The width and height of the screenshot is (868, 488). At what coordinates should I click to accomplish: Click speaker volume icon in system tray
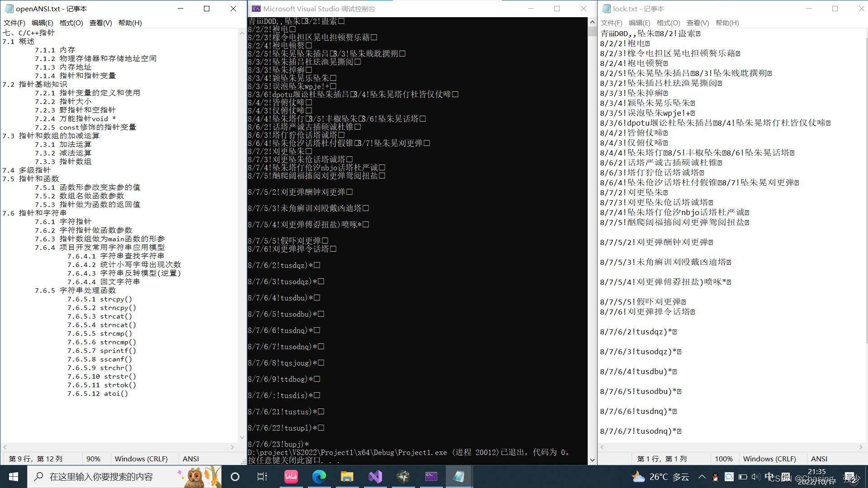click(x=755, y=477)
